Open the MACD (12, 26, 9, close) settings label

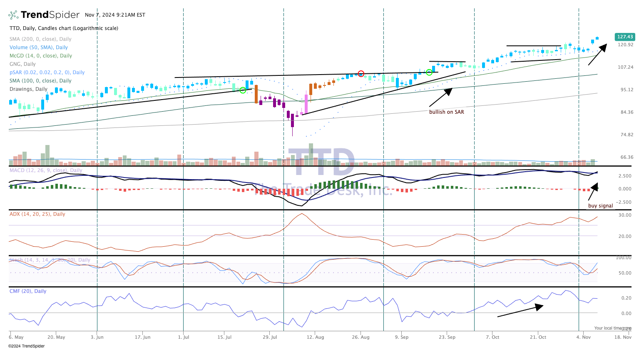(x=46, y=170)
